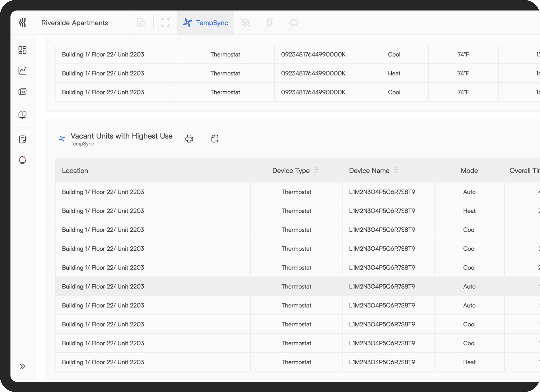Select the lightning energy icon in top toolbar
The image size is (540, 392).
[x=269, y=22]
